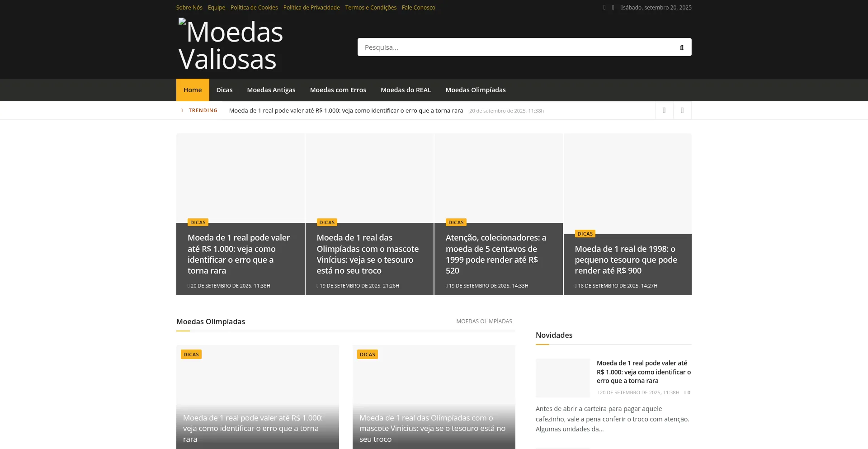Click the Moedas Valiosas site logo

(231, 45)
